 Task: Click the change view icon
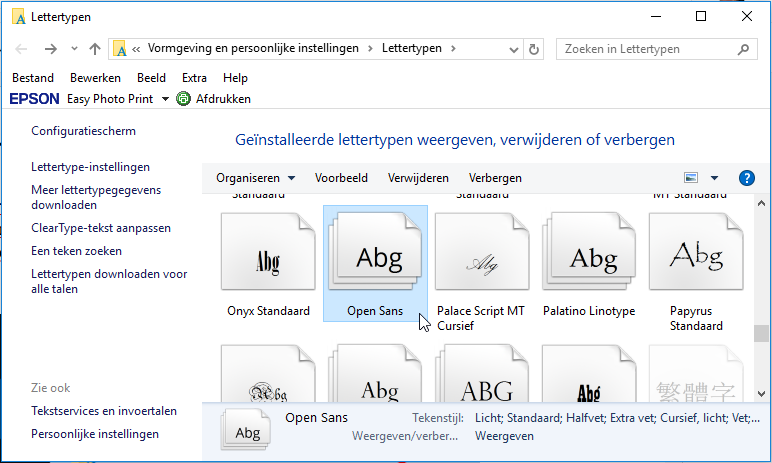pos(691,178)
